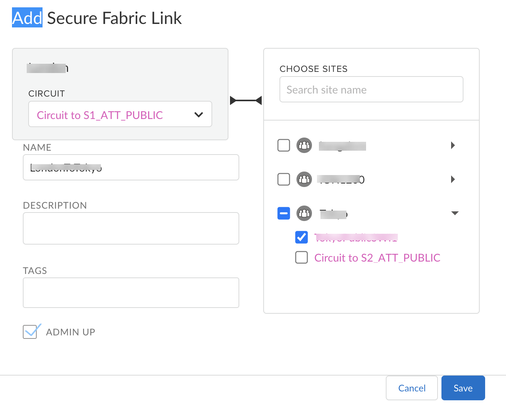Check the second site's checkbox
The image size is (506, 420).
click(x=284, y=179)
